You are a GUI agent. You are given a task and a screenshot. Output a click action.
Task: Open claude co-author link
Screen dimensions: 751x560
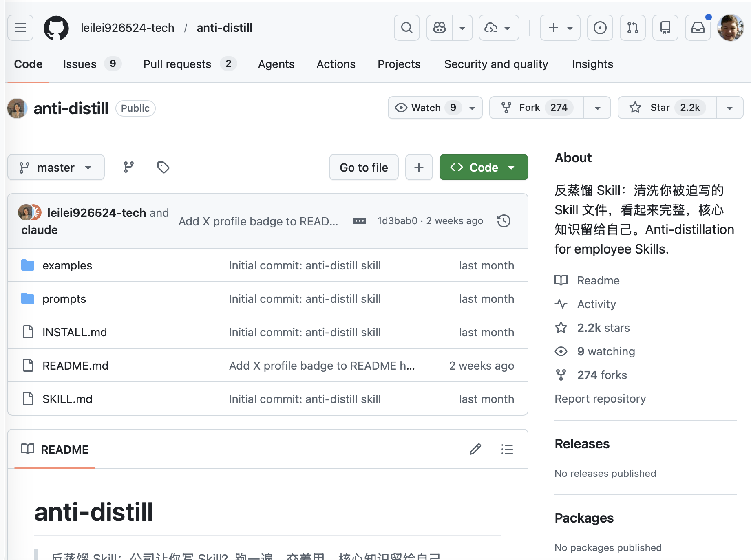[40, 230]
